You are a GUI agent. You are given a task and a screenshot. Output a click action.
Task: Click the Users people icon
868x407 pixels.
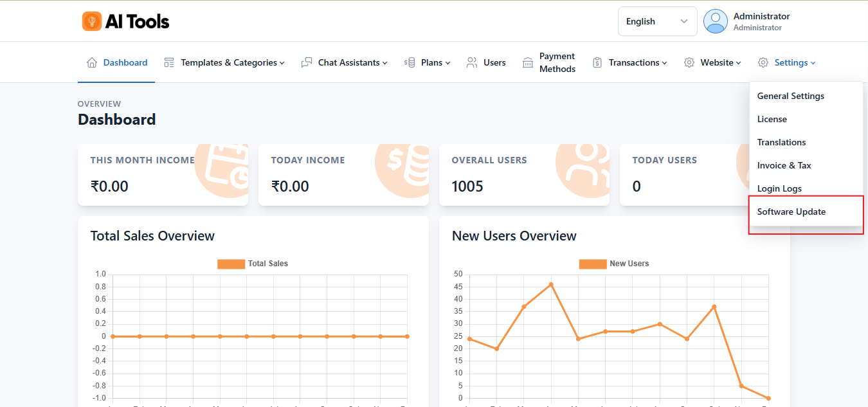pyautogui.click(x=472, y=62)
